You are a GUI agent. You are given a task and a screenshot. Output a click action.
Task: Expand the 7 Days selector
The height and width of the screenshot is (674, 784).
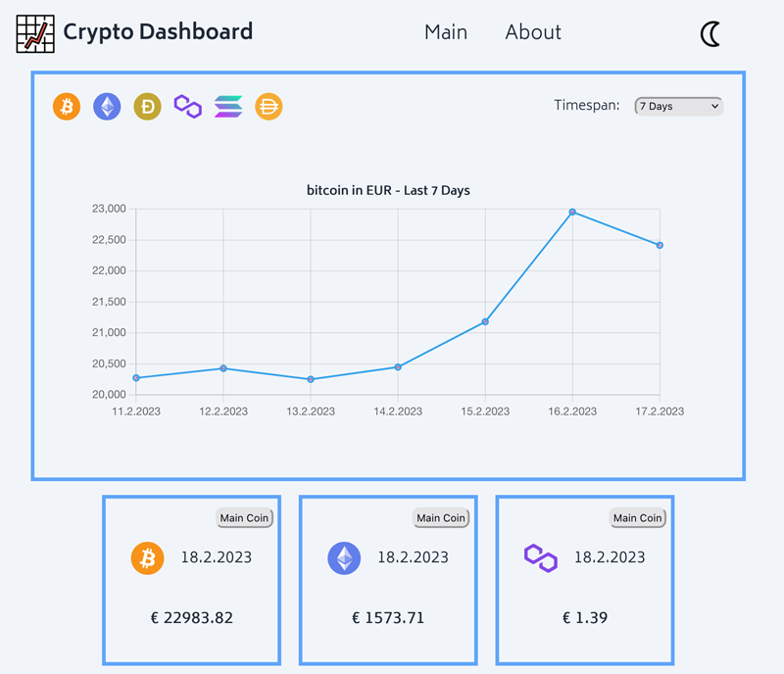point(678,106)
